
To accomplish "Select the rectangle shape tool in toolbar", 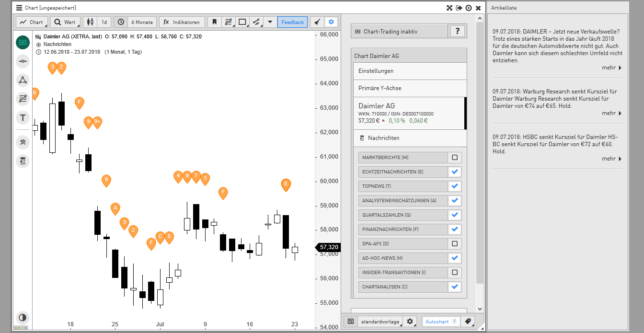I will tap(242, 22).
